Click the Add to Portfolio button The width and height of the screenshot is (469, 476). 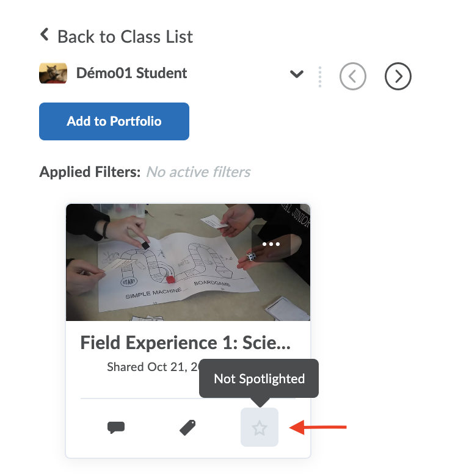[114, 121]
